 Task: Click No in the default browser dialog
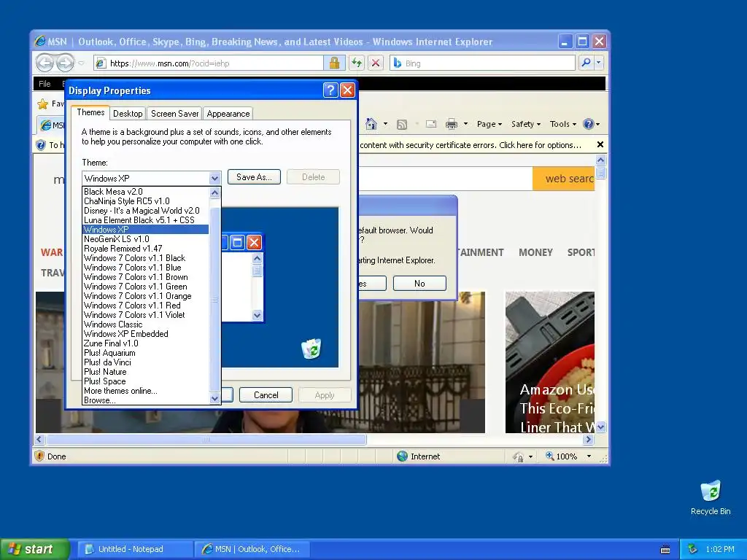[419, 284]
